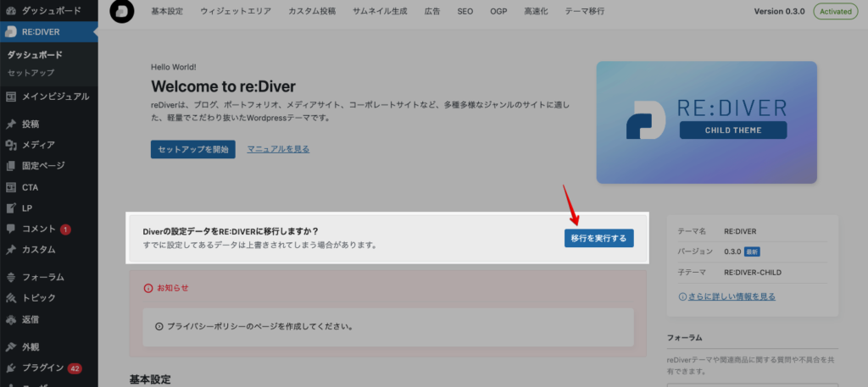
Task: Click the フォーラム heading in right panel
Action: 684,338
